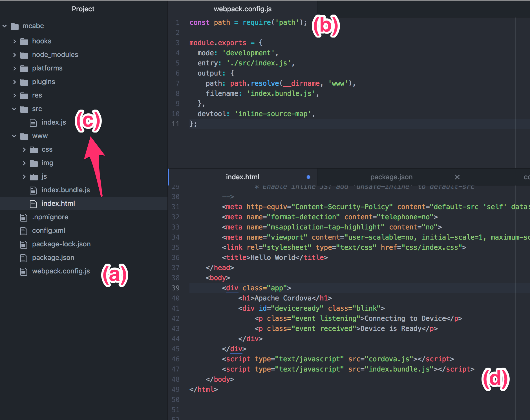This screenshot has height=420, width=530.
Task: Collapse the www folder
Action: click(14, 136)
